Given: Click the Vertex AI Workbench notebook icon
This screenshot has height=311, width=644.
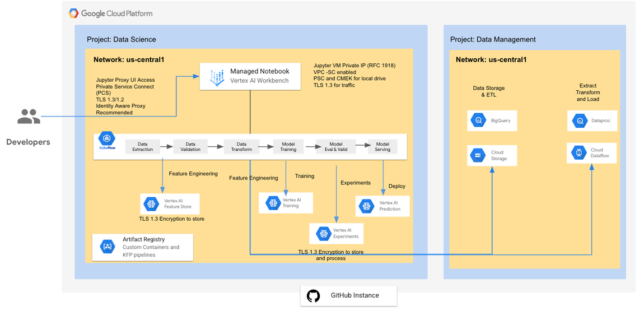Looking at the screenshot, I should tap(217, 76).
